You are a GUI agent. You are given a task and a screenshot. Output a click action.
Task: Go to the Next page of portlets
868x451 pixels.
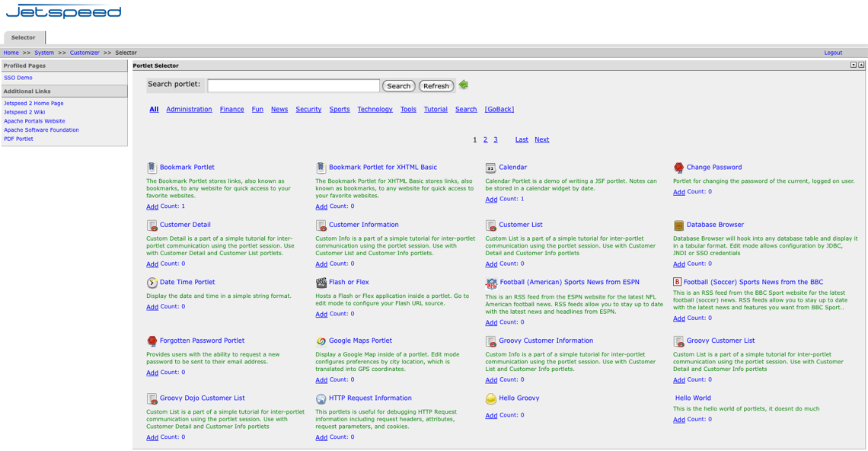pyautogui.click(x=541, y=140)
